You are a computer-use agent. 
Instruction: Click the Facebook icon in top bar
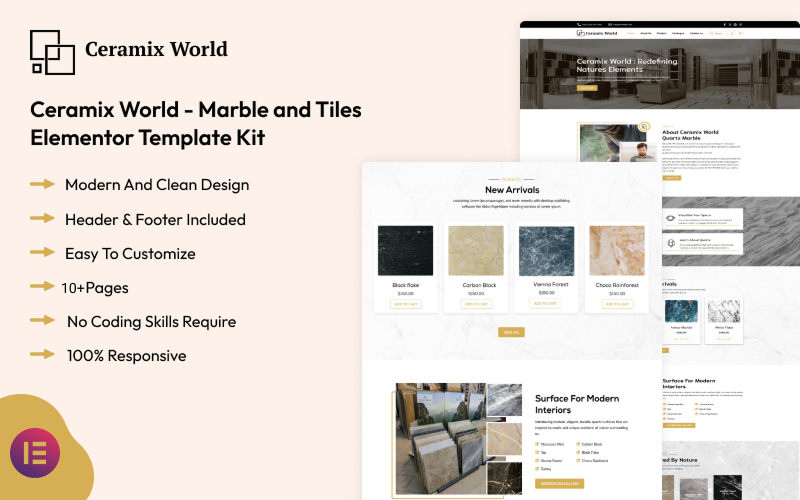(722, 24)
